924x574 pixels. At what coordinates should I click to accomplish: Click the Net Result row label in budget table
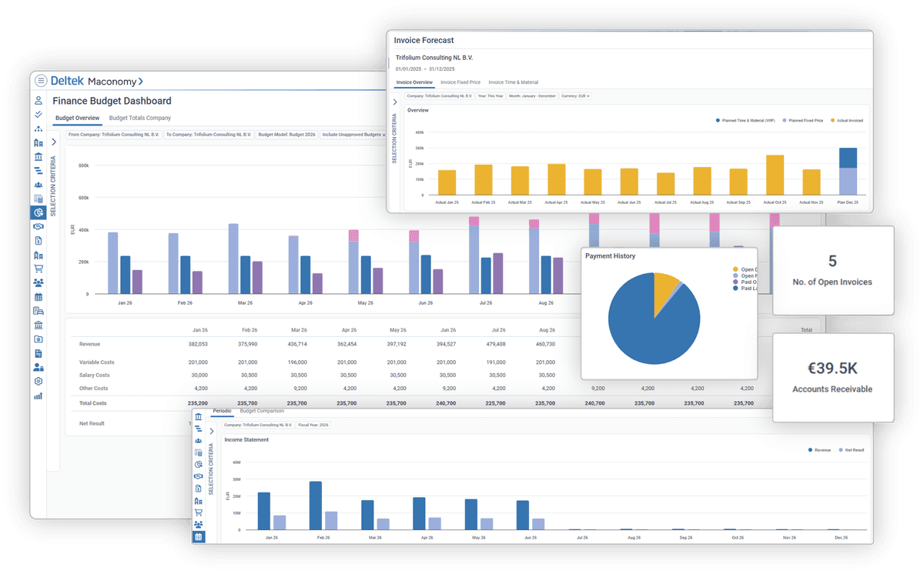(x=92, y=423)
